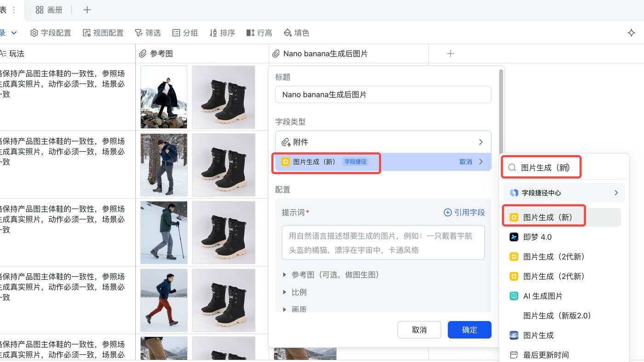Open the 分组 grouping tool
Viewport: 644px width, 362px height.
click(x=185, y=33)
